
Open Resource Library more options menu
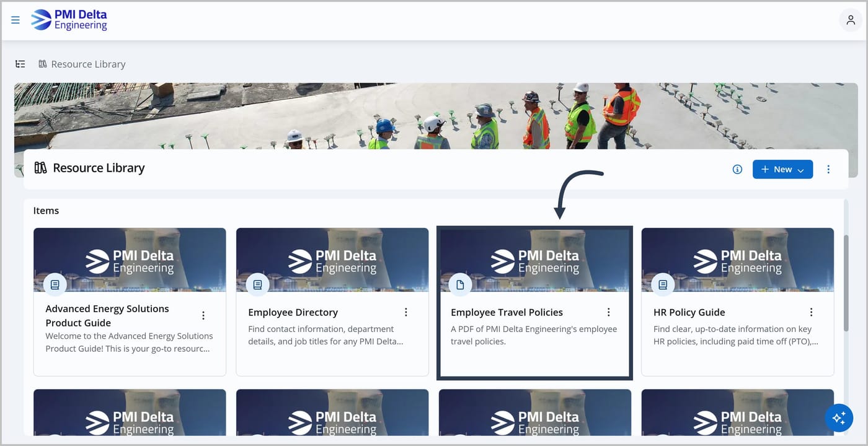pyautogui.click(x=828, y=169)
